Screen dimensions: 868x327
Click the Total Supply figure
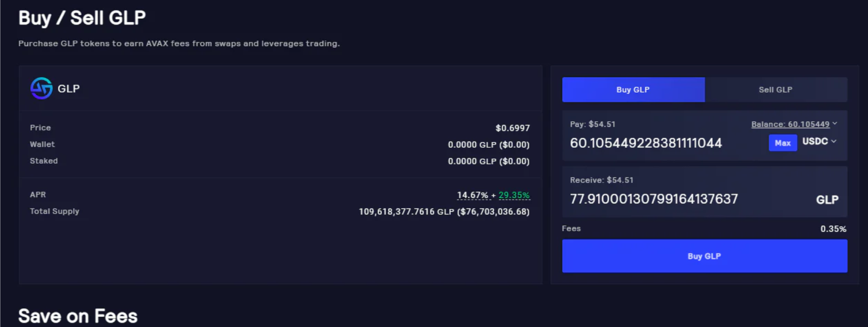pyautogui.click(x=444, y=212)
